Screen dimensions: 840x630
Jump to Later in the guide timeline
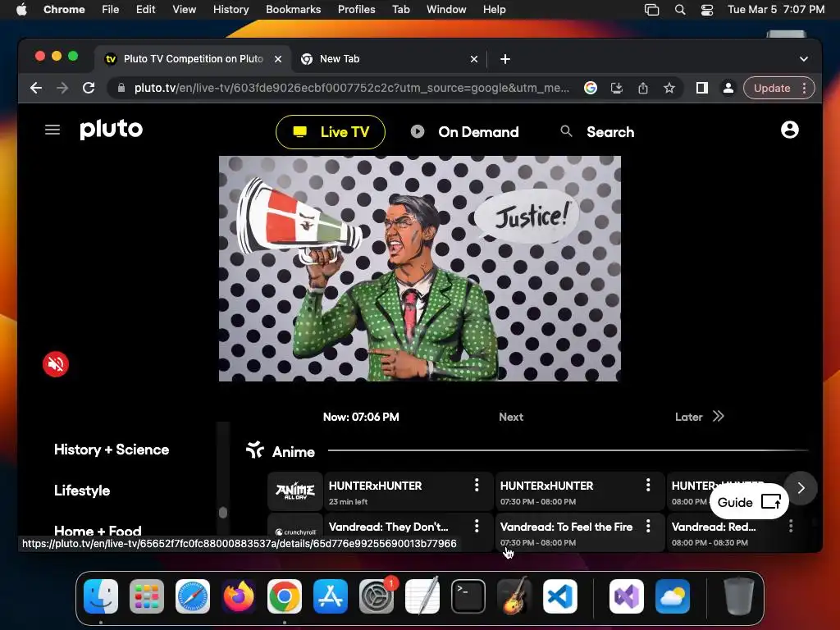(700, 417)
